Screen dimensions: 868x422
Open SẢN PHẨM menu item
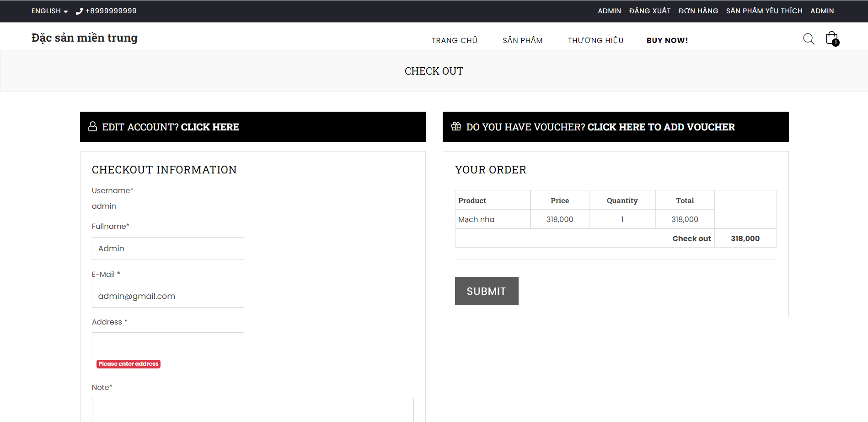coord(523,40)
